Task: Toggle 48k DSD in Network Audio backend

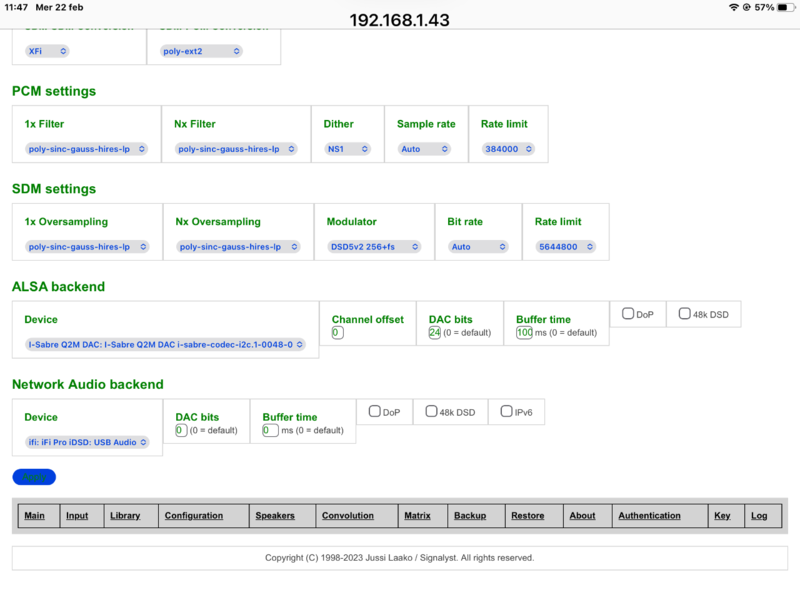Action: (432, 411)
